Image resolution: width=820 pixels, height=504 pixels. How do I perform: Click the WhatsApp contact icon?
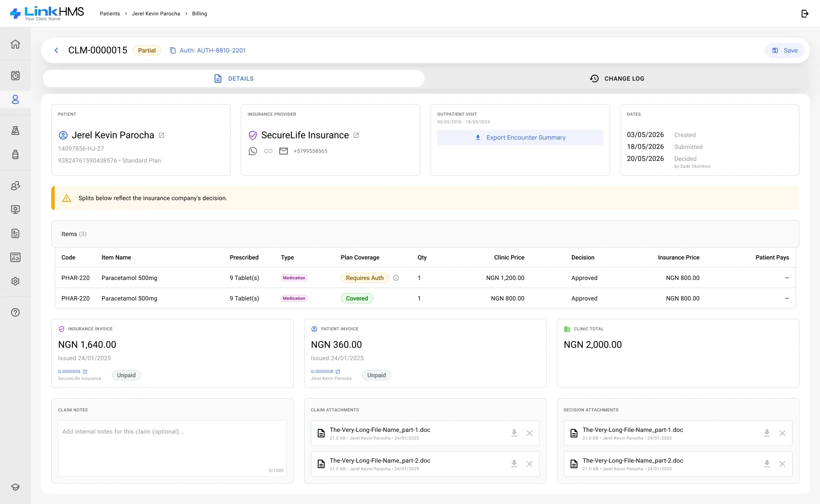tap(253, 151)
